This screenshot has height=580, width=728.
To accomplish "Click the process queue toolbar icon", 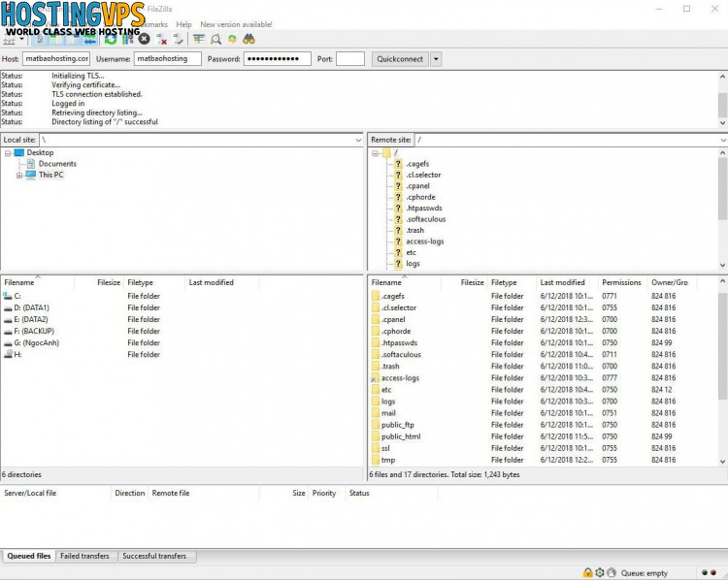I will pyautogui.click(x=127, y=39).
